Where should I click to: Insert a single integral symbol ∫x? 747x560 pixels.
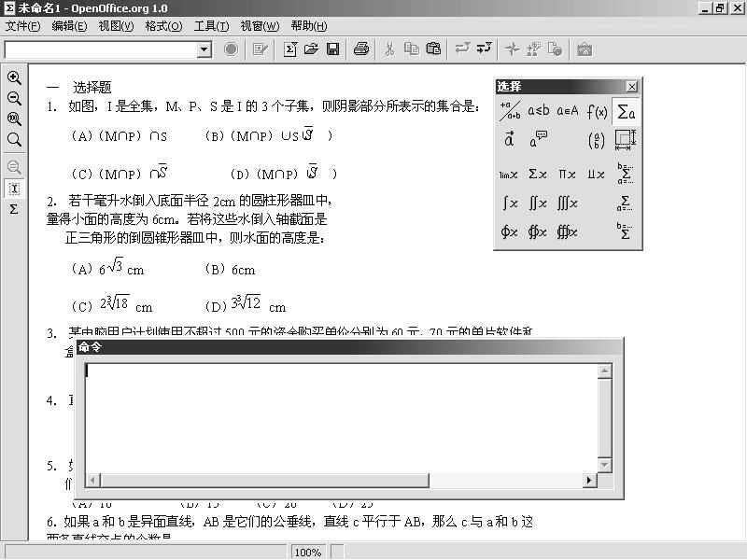coord(510,203)
